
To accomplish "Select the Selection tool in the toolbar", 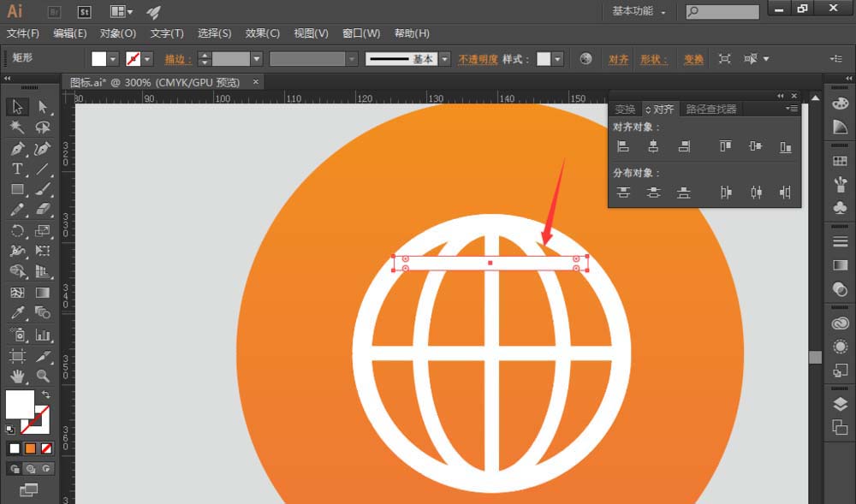I will [x=15, y=107].
